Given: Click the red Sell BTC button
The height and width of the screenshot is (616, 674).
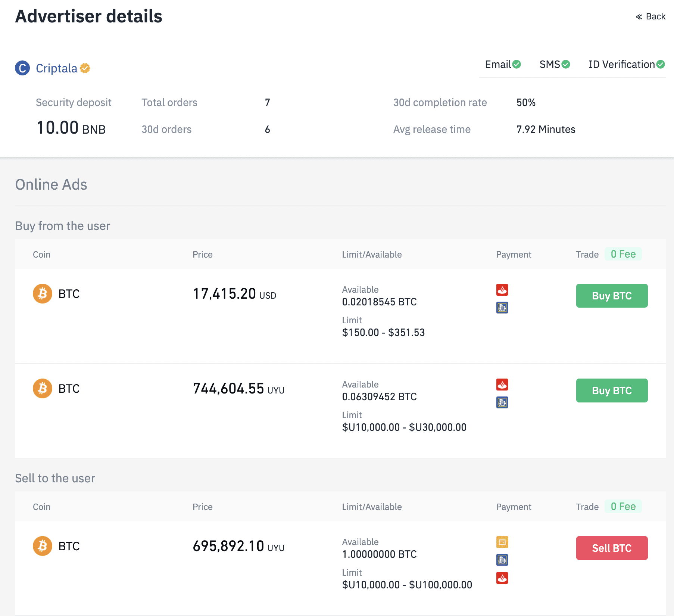Looking at the screenshot, I should pyautogui.click(x=611, y=548).
